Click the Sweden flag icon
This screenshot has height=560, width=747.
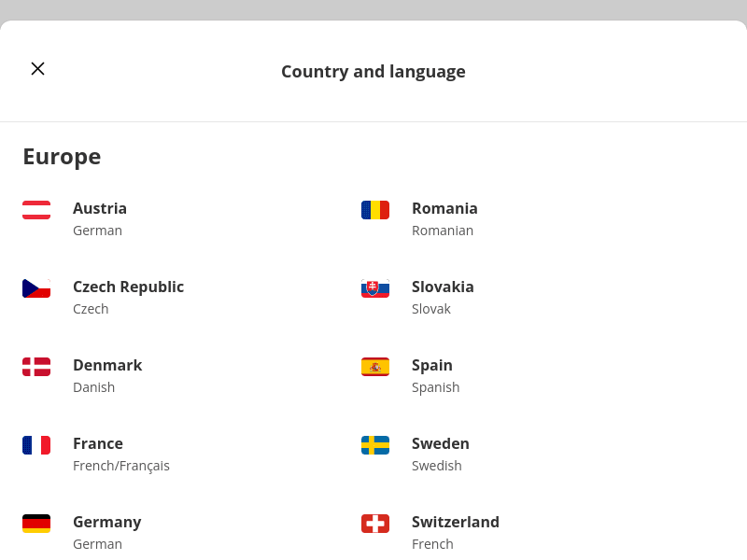375,445
